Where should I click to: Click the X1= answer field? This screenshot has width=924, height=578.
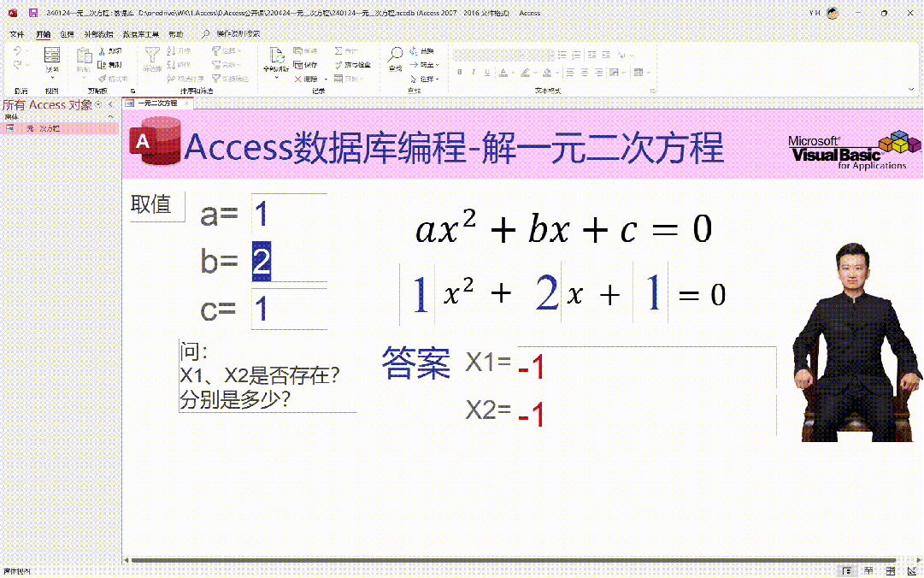pyautogui.click(x=646, y=367)
